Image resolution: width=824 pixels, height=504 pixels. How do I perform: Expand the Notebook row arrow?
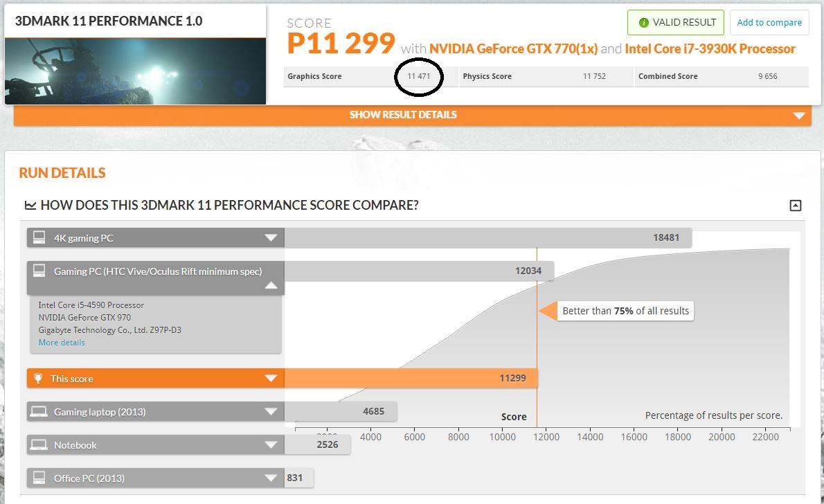[271, 444]
